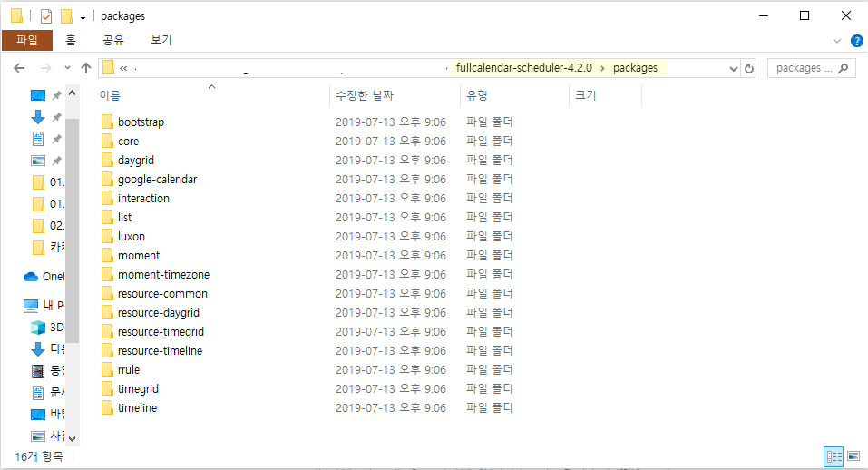Select the core folder icon
Image resolution: width=868 pixels, height=470 pixels.
[107, 142]
